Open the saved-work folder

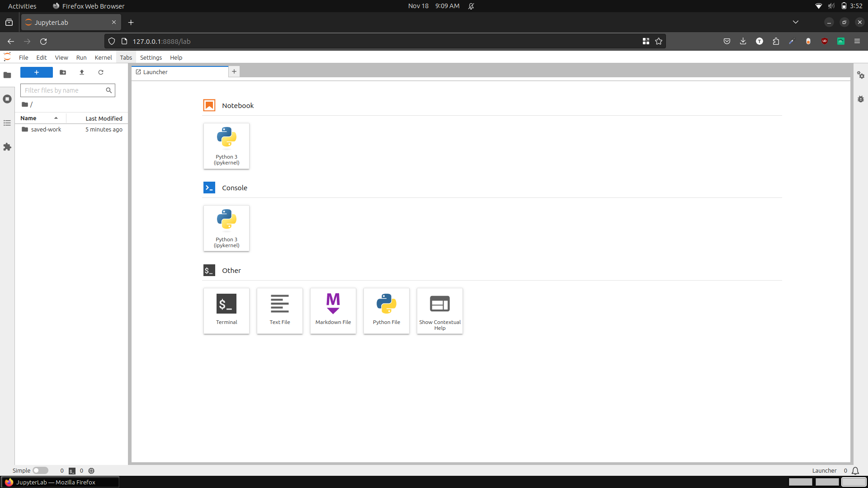click(x=46, y=129)
